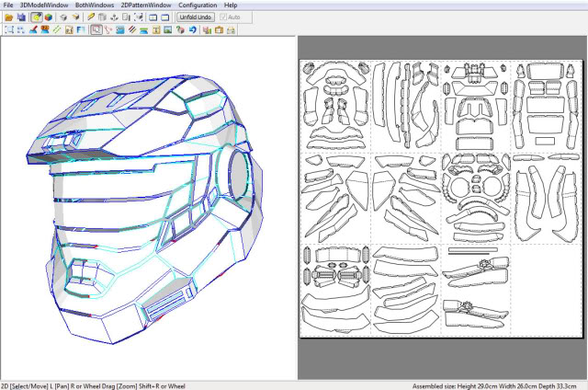Click the yellow open box icon

[75, 17]
